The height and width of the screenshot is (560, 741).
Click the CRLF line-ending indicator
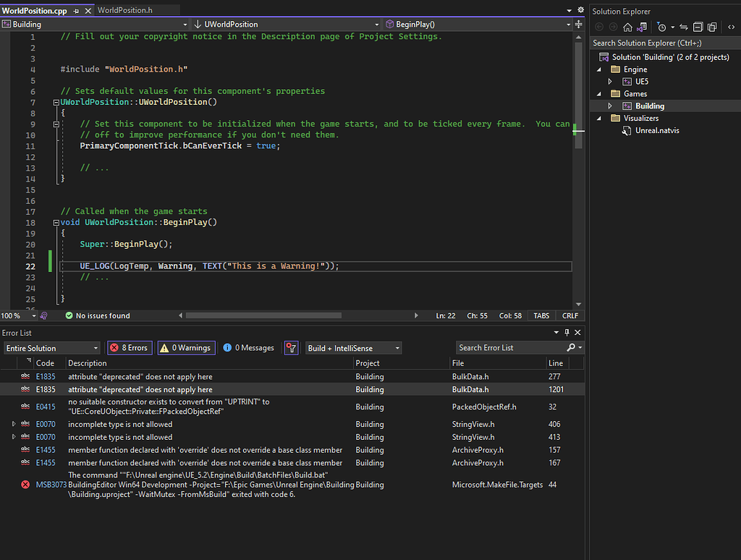pyautogui.click(x=569, y=315)
